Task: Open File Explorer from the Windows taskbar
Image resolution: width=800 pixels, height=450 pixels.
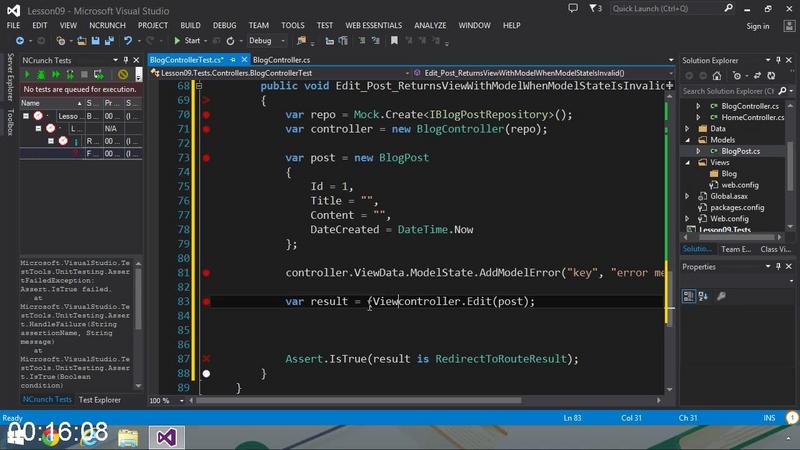Action: tap(128, 437)
